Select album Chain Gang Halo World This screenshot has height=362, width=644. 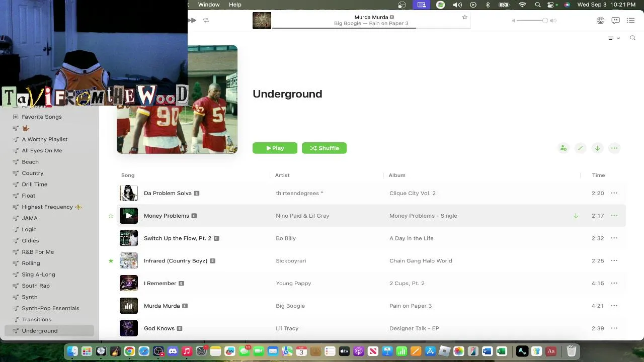coord(421,260)
